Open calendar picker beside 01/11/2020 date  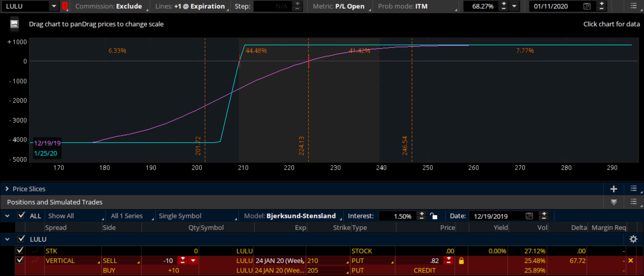[x=587, y=6]
